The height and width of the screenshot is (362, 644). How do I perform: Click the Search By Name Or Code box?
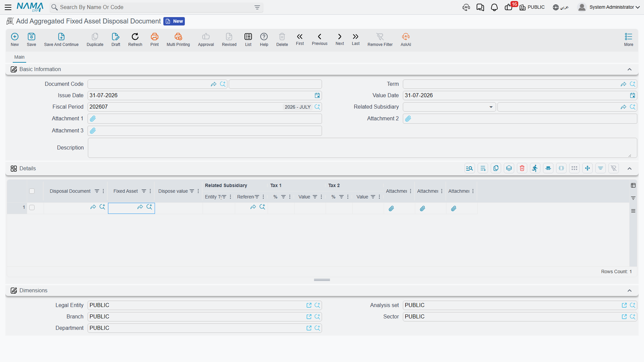156,7
